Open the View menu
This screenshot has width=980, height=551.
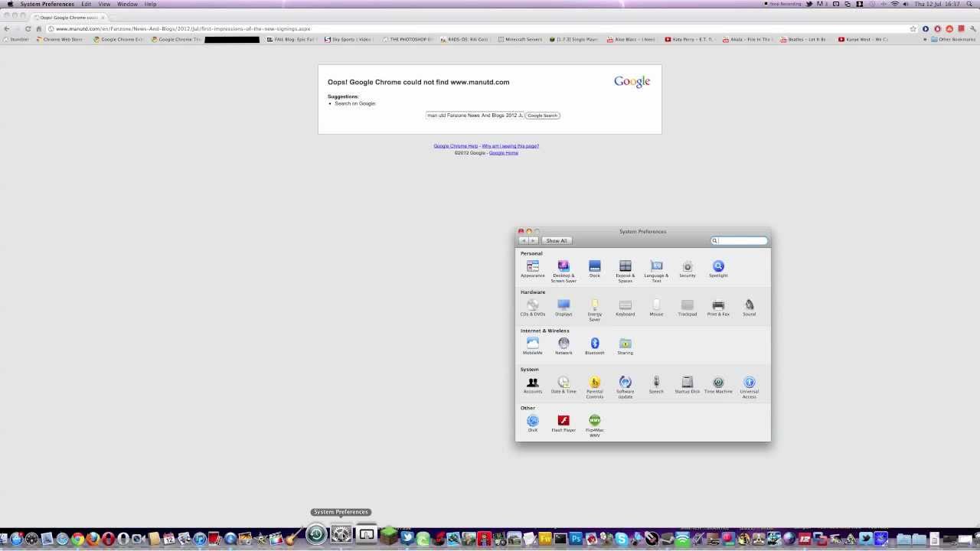(104, 4)
